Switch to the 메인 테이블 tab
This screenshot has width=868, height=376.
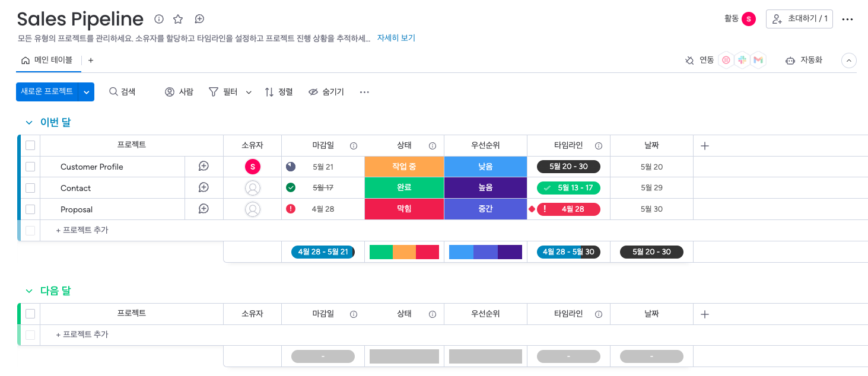click(x=47, y=60)
